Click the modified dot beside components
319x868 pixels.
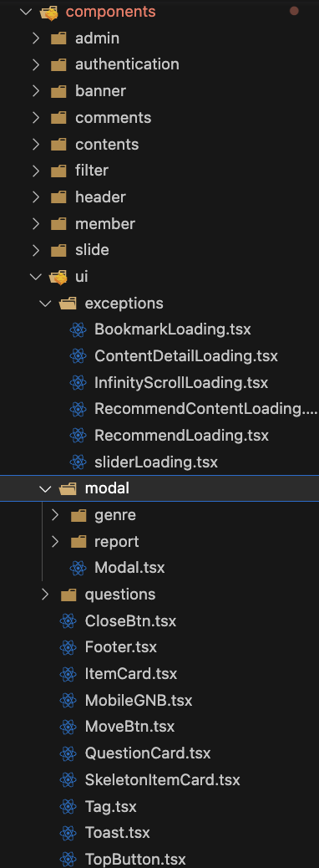294,11
